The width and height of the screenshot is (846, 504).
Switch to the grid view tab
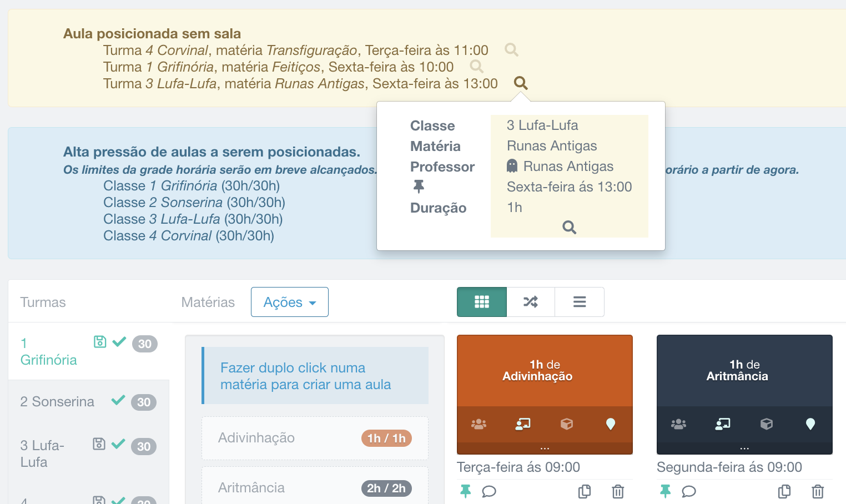click(x=481, y=301)
